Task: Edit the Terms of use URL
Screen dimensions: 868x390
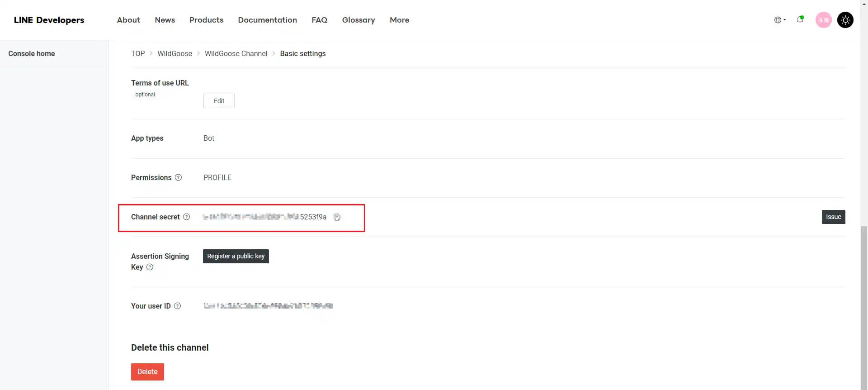Action: click(219, 101)
